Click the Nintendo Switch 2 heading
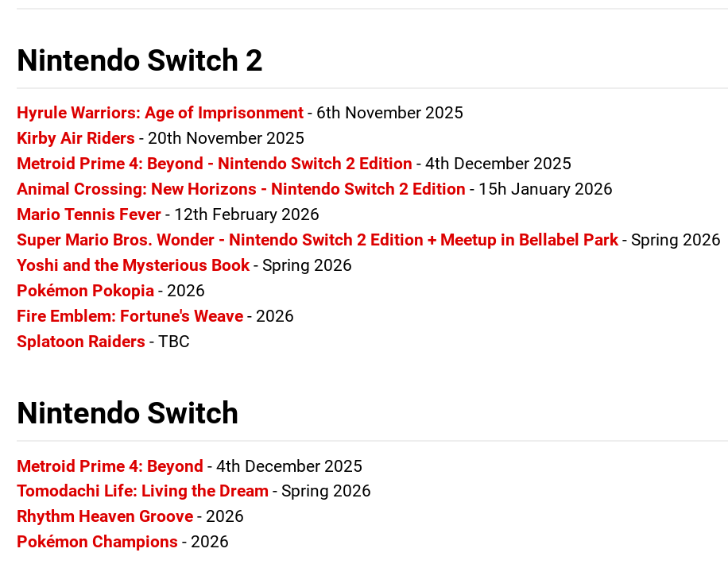The height and width of the screenshot is (564, 728). [x=139, y=61]
